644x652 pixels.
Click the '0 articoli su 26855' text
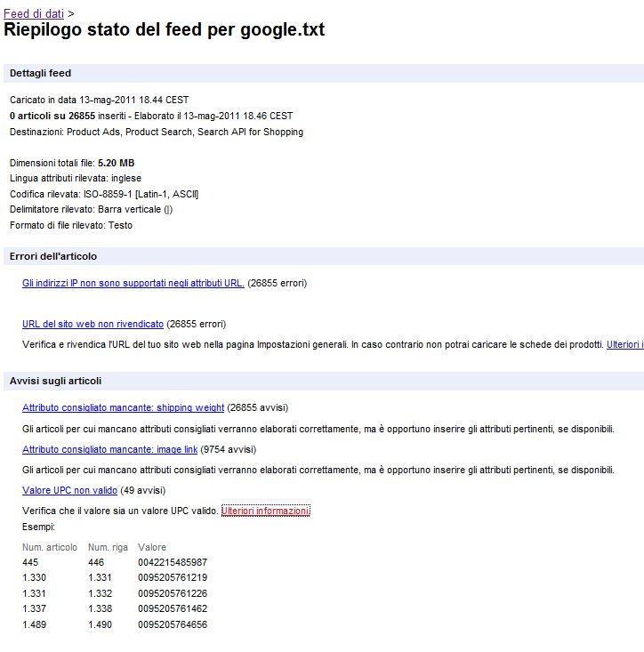[x=52, y=116]
